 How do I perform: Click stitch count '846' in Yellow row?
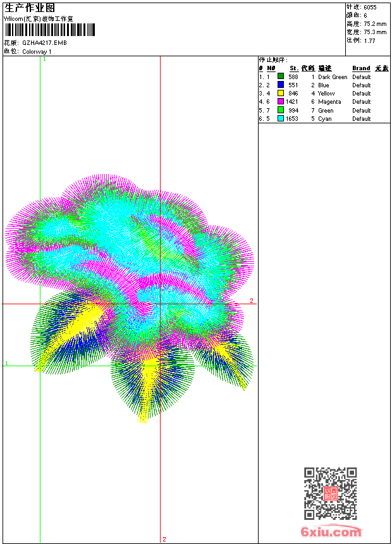pos(293,94)
